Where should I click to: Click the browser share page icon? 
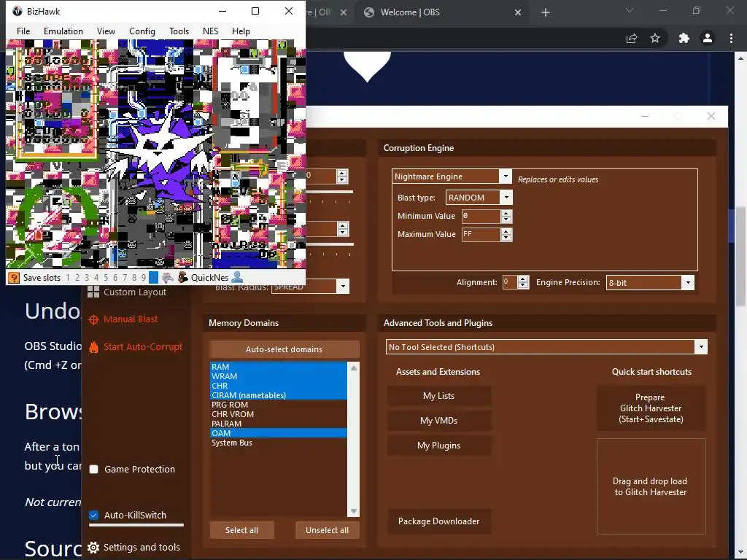(x=632, y=39)
